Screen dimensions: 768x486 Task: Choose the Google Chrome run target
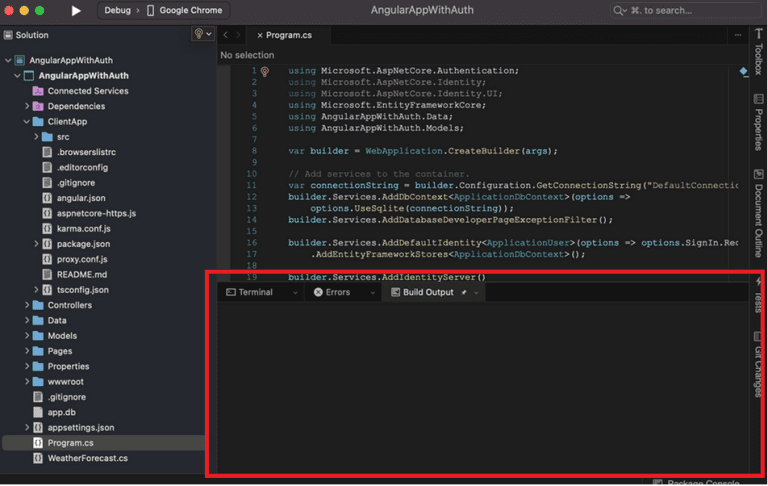point(185,10)
